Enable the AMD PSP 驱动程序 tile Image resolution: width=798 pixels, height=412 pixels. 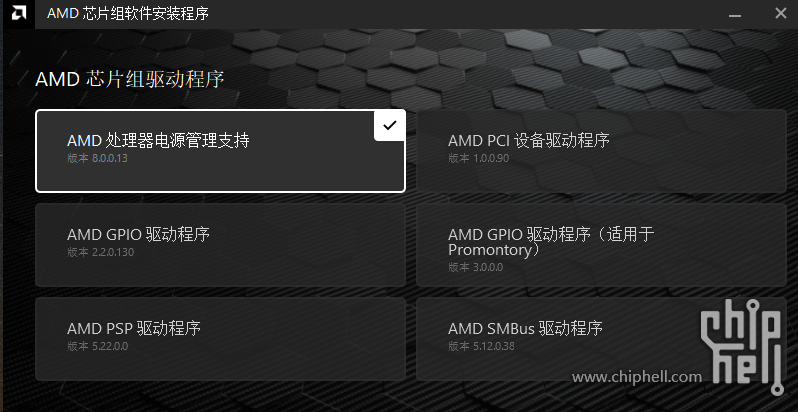(x=220, y=339)
